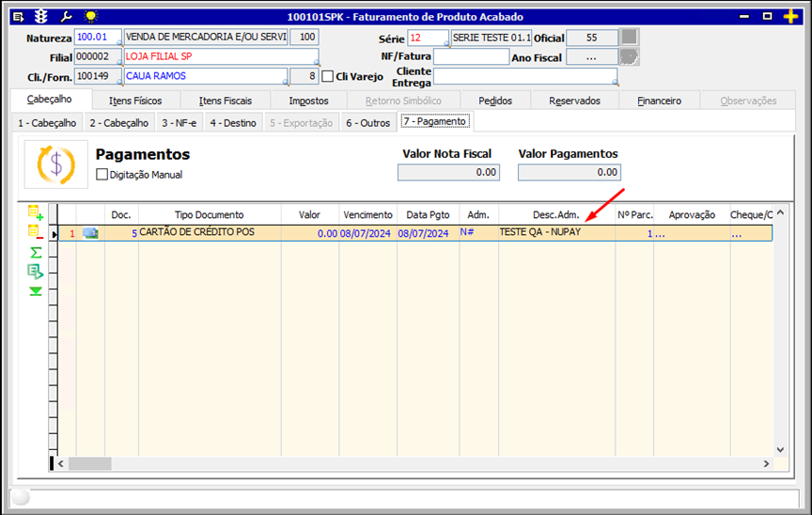Viewport: 812px width, 515px height.
Task: Enable the Digitação Manual checkbox
Action: click(102, 175)
